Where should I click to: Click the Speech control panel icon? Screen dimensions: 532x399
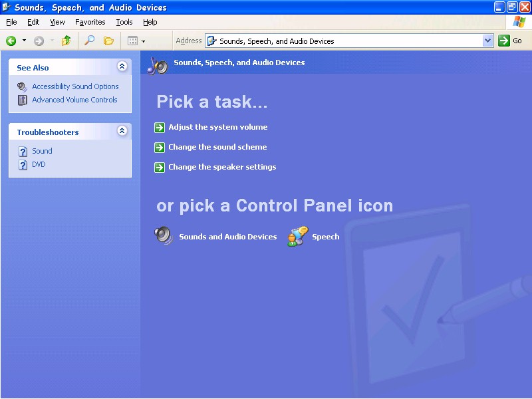click(x=297, y=236)
